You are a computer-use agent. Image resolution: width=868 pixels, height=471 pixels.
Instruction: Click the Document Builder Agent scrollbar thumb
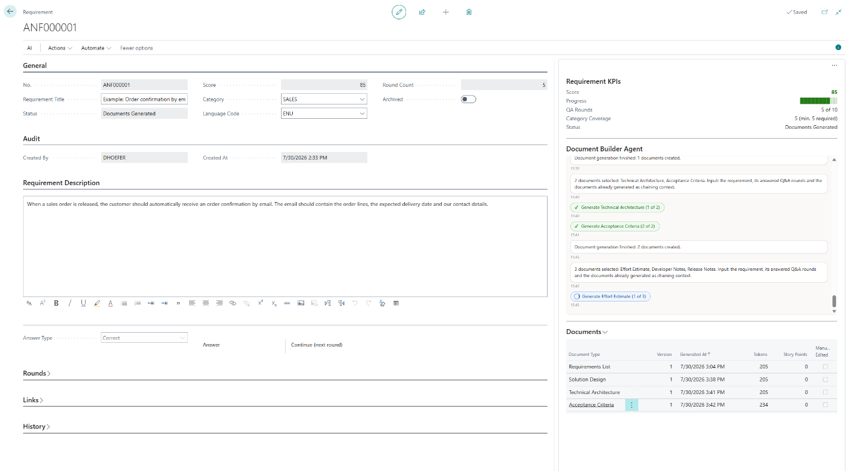834,301
